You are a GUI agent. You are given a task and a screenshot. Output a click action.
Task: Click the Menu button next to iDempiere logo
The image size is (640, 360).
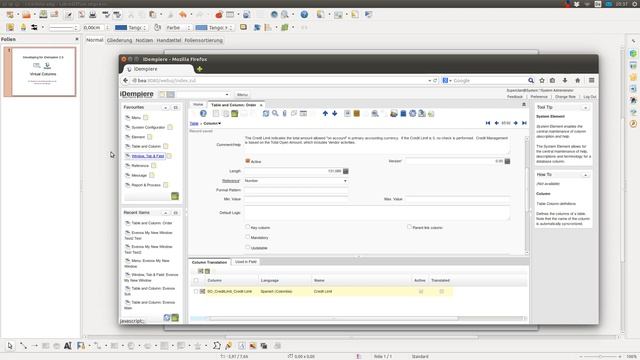click(242, 94)
